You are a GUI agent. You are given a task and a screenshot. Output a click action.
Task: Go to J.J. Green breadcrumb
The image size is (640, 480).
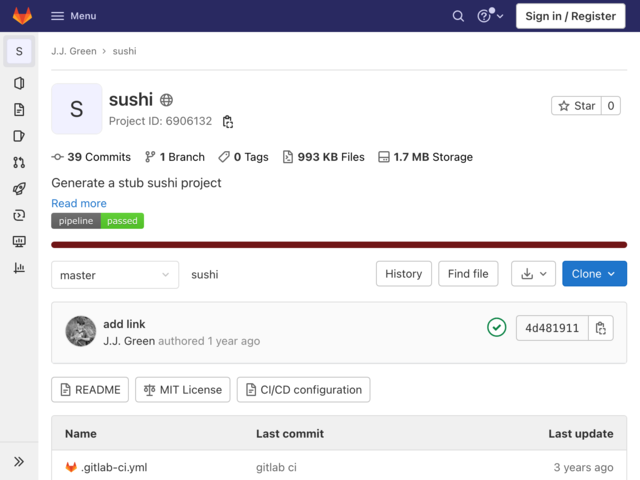(74, 51)
